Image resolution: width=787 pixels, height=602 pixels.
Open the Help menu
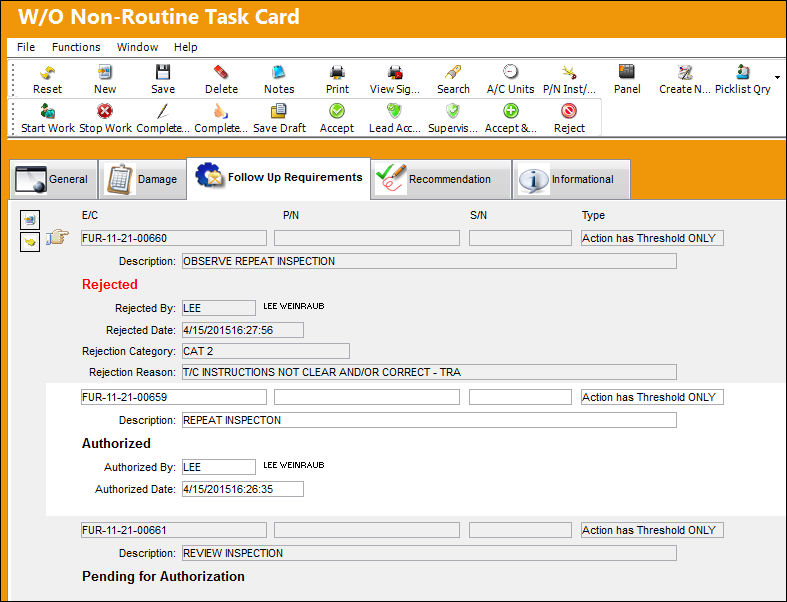(x=185, y=47)
